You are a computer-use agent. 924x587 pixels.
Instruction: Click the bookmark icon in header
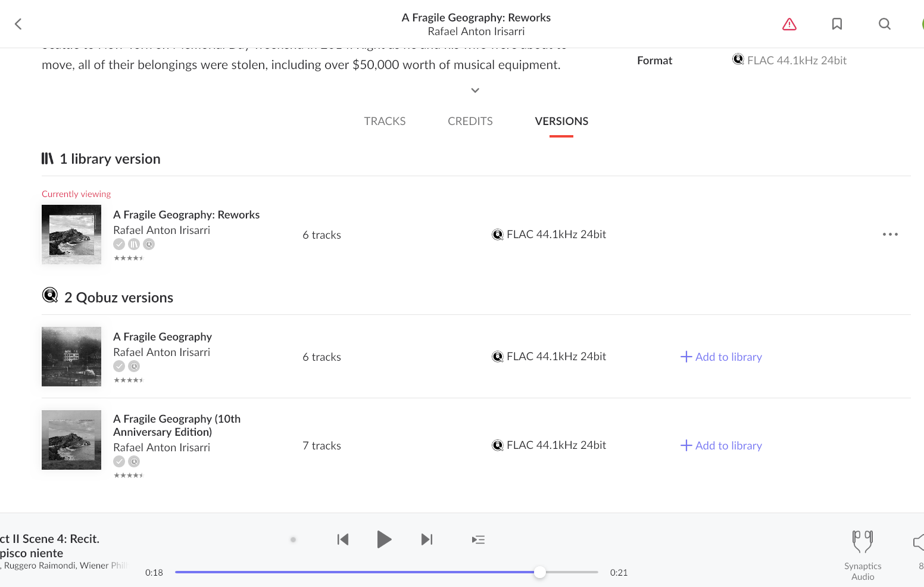click(x=836, y=24)
